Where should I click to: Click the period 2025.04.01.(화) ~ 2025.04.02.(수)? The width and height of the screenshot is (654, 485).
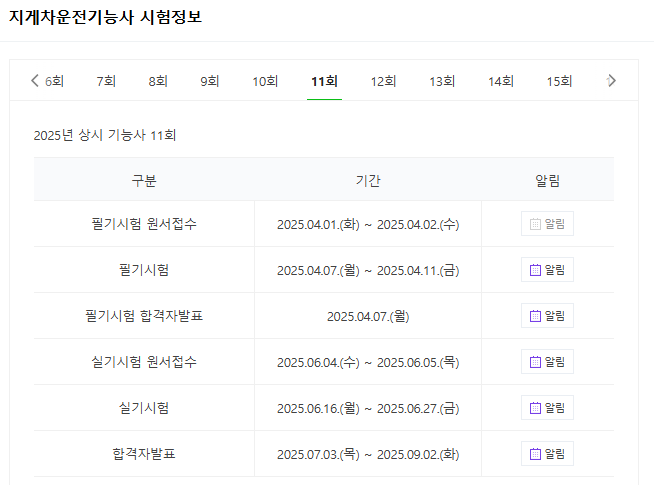click(x=368, y=224)
